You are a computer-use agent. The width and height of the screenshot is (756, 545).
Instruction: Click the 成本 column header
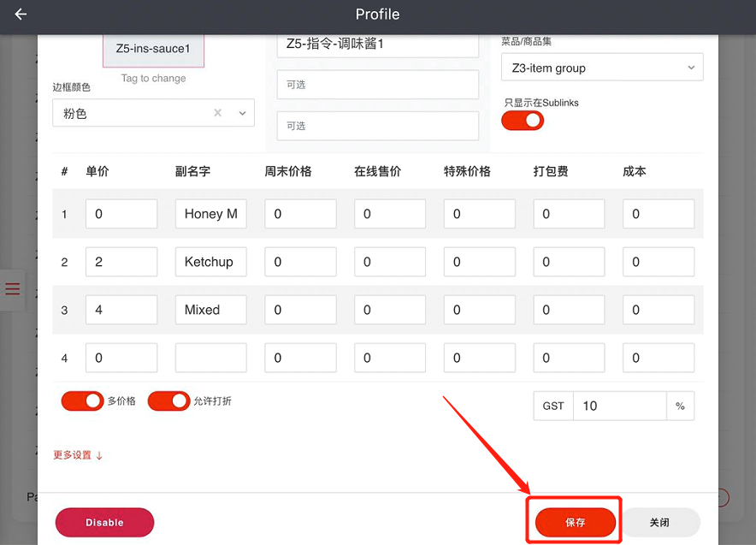pyautogui.click(x=635, y=171)
